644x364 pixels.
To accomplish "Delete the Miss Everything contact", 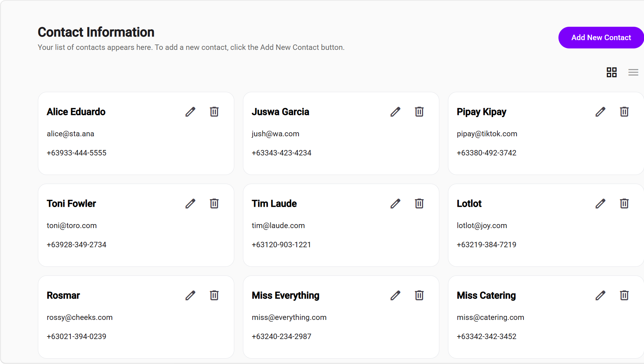I will click(419, 295).
